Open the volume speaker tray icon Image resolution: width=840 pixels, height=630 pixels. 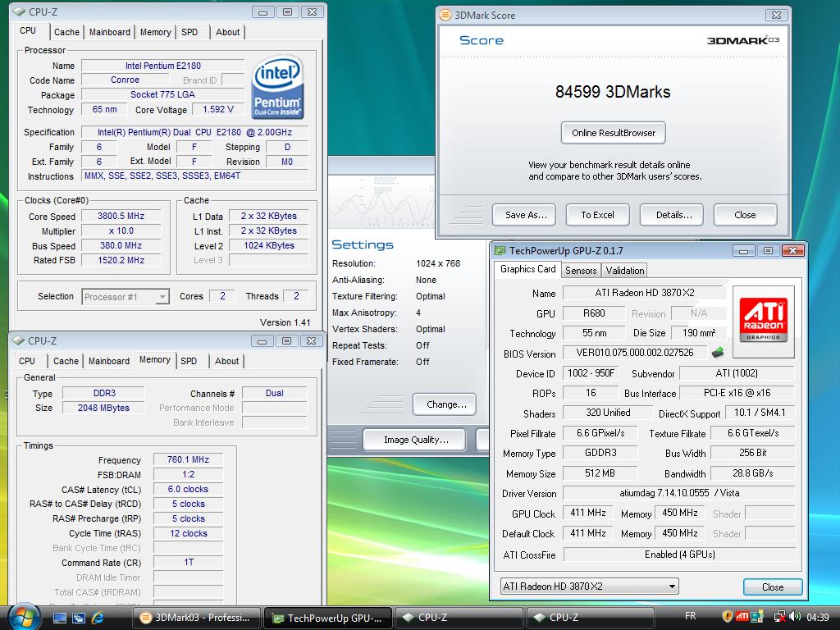click(x=794, y=617)
